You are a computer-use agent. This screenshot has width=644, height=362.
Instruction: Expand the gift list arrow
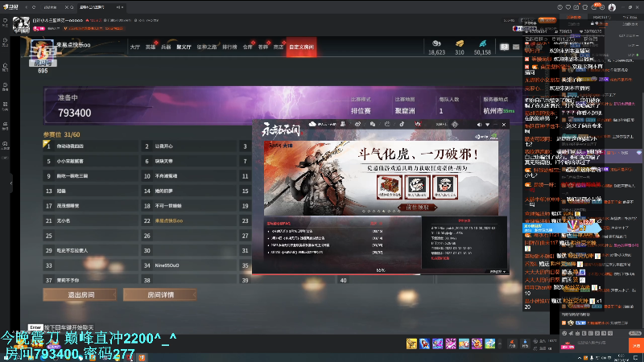click(x=500, y=343)
